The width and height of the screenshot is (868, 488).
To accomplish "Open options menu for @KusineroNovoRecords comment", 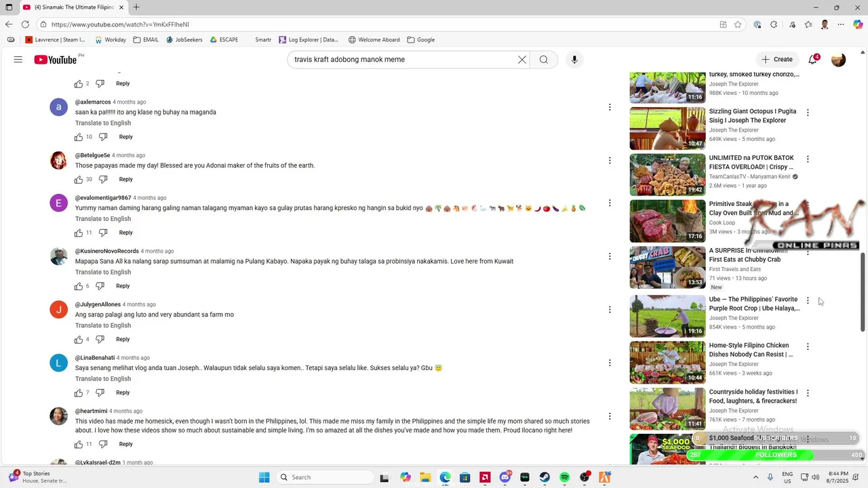I will (x=610, y=256).
